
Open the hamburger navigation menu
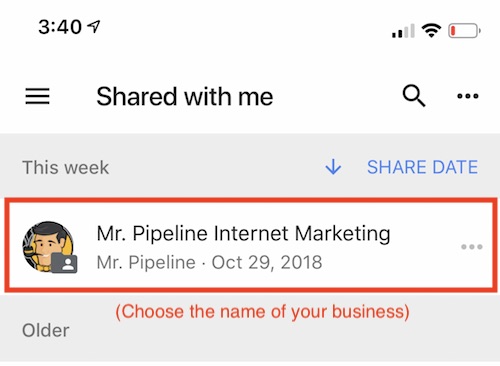(x=37, y=96)
